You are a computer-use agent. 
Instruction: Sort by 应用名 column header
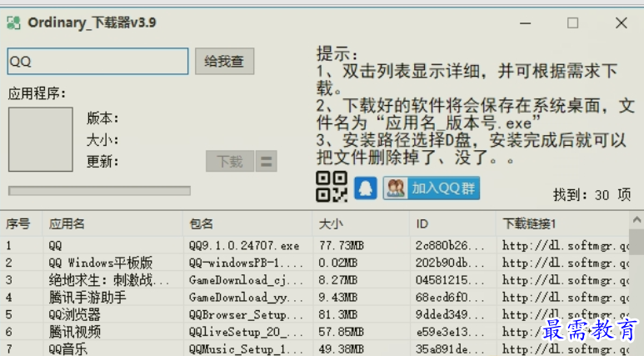pyautogui.click(x=112, y=224)
